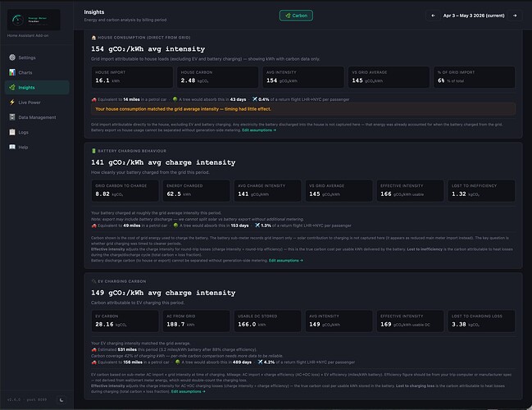
Task: Click Edit assumptions link in EV Charging section
Action: pyautogui.click(x=188, y=392)
